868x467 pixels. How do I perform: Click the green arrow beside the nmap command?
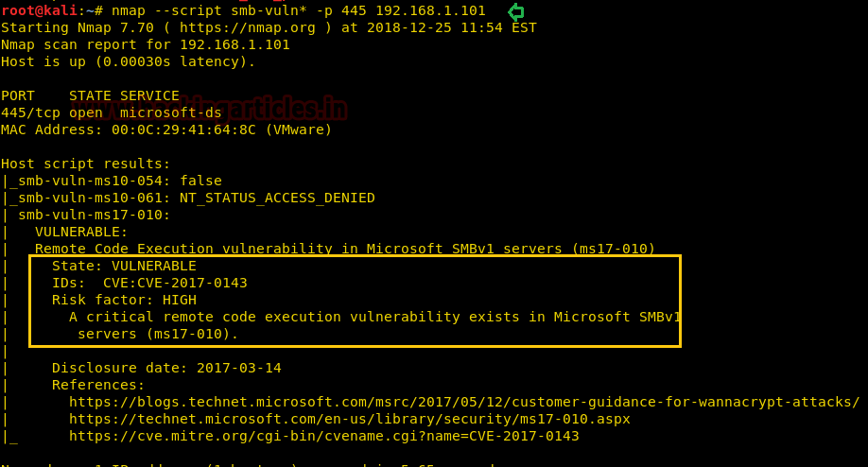(515, 11)
